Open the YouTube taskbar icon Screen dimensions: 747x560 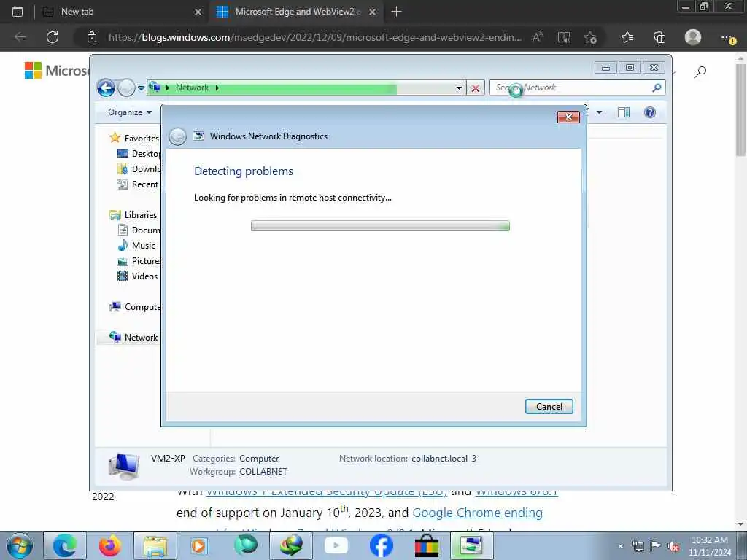pyautogui.click(x=336, y=545)
